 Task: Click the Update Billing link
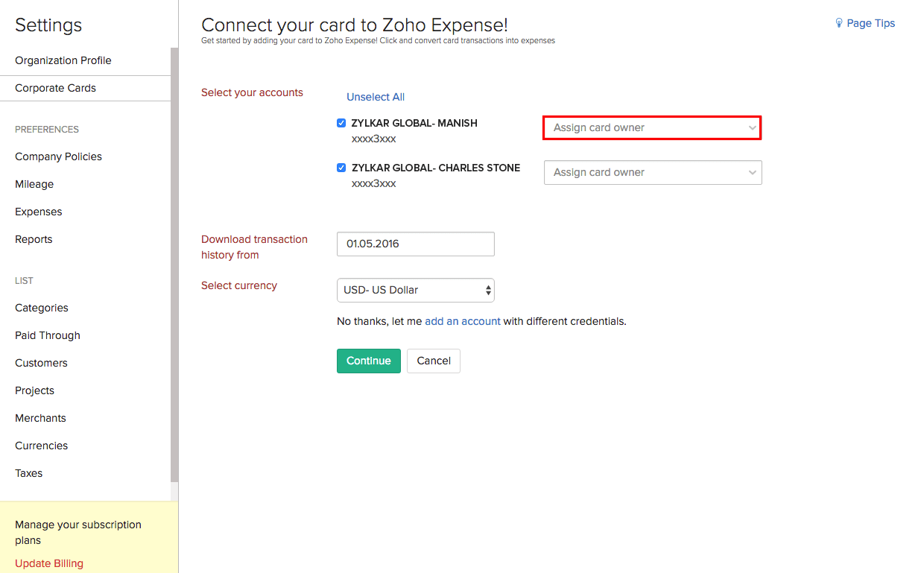point(49,563)
